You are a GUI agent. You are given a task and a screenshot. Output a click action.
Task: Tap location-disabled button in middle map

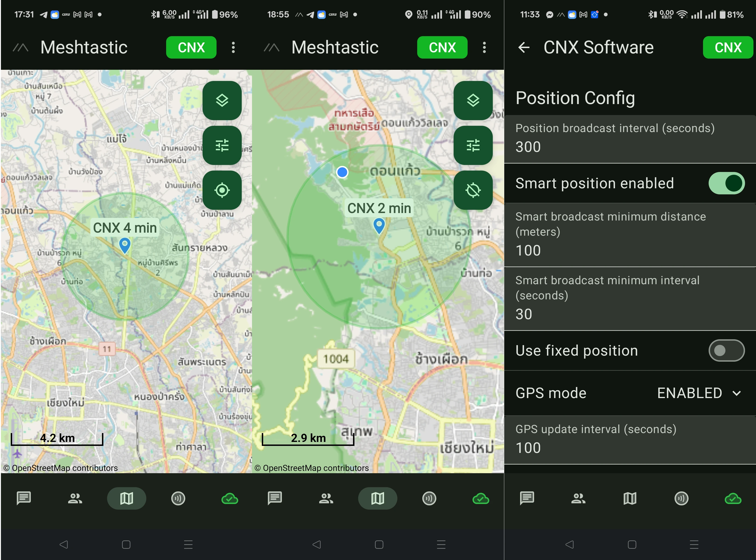[x=473, y=190]
